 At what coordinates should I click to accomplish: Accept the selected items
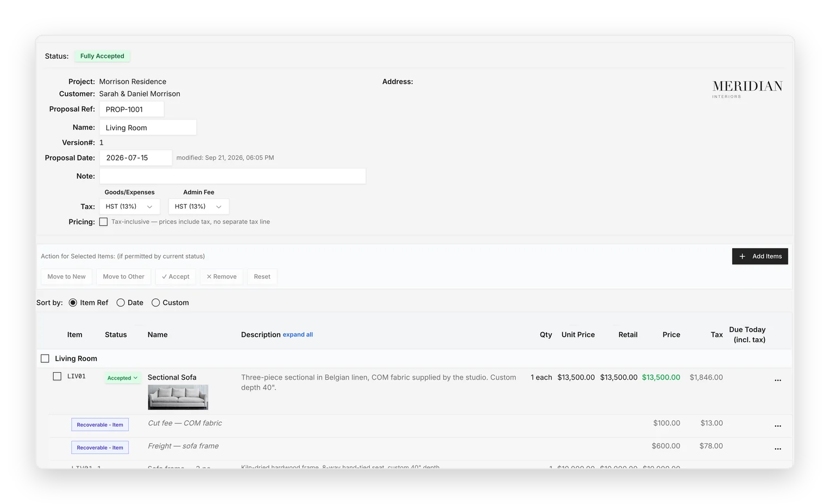pos(175,276)
